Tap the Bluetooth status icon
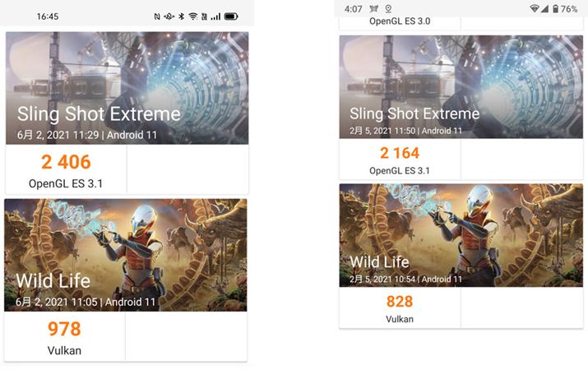Image resolution: width=588 pixels, height=370 pixels. [x=181, y=16]
